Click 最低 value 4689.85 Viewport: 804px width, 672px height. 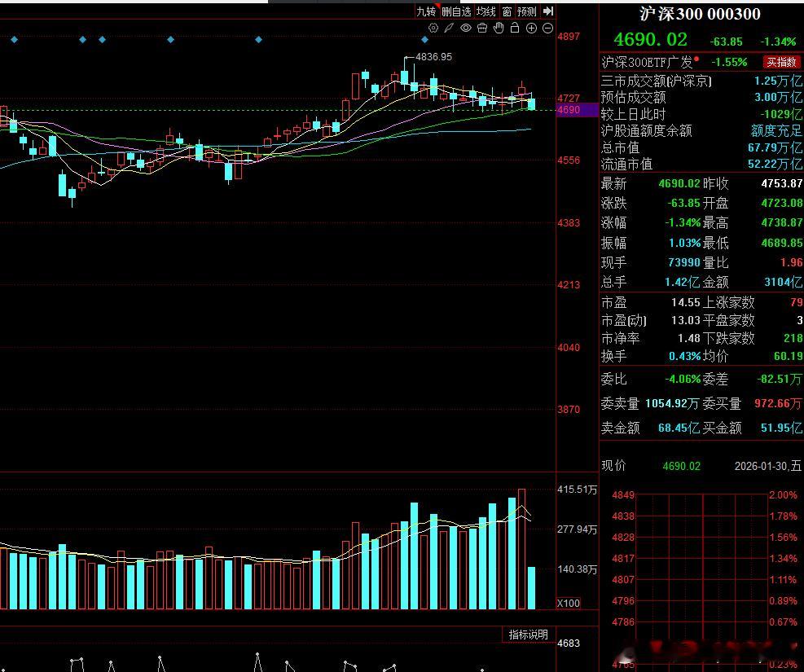[x=782, y=243]
